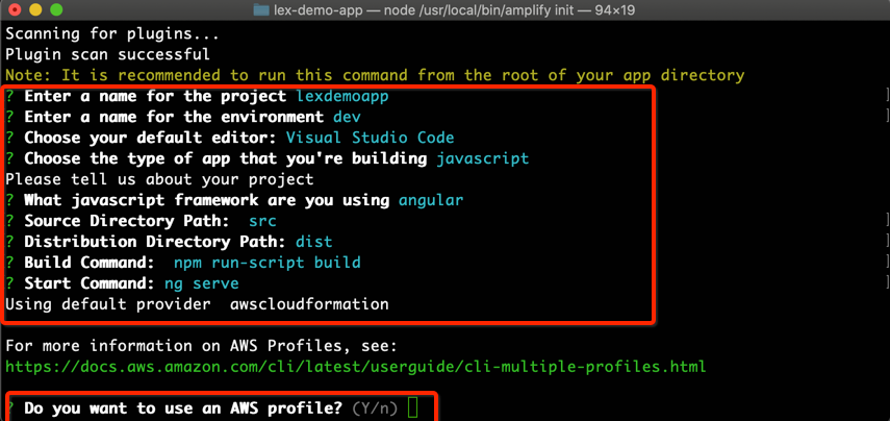The height and width of the screenshot is (422, 891).
Task: Click the distribution directory value dist
Action: coord(314,242)
